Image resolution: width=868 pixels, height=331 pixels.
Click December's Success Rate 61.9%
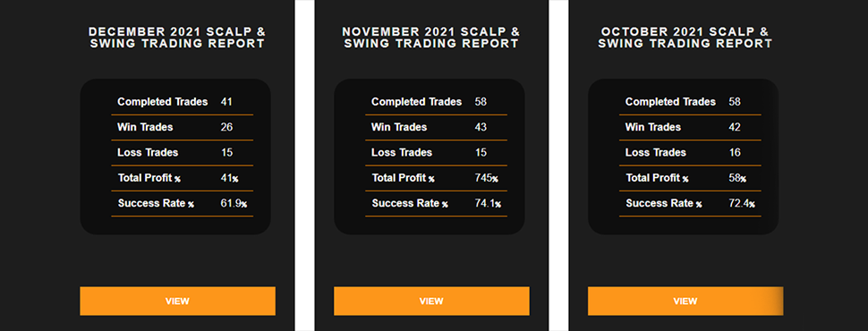click(234, 204)
